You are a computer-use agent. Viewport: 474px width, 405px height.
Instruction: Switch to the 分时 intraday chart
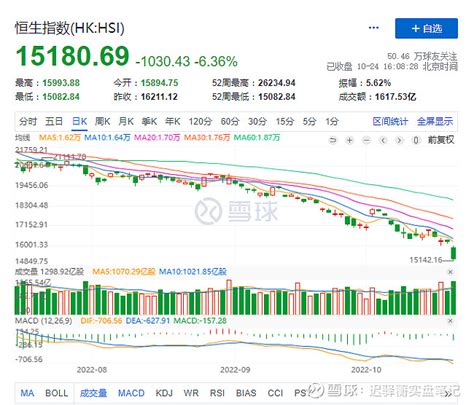point(28,121)
